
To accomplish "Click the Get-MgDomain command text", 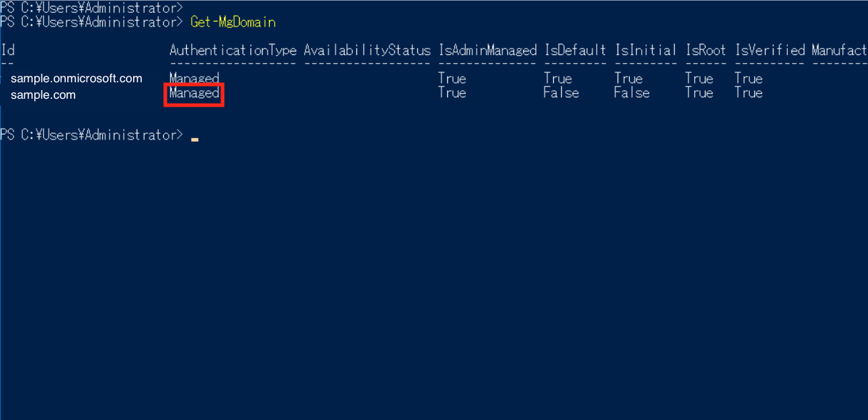I will (233, 22).
